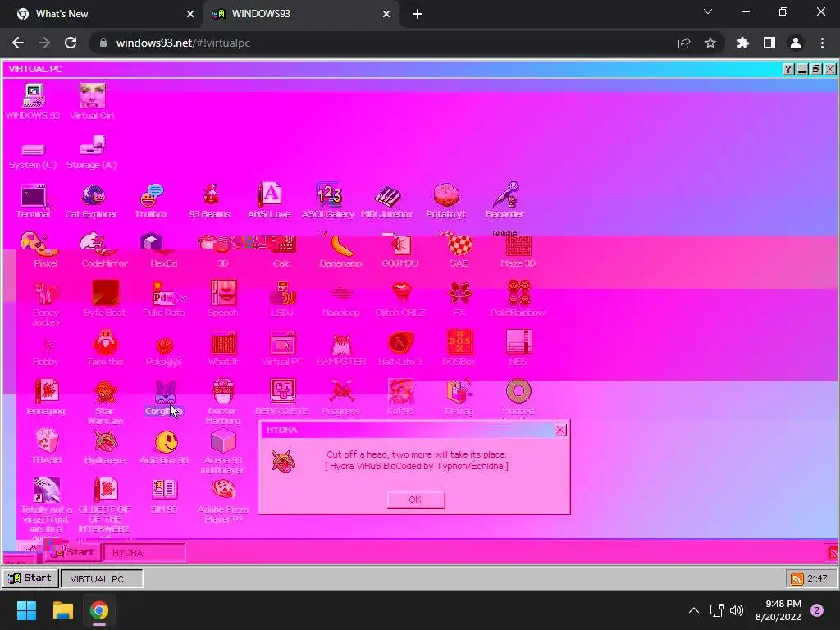The image size is (840, 630).
Task: Open Byte Beat icon
Action: tap(104, 299)
